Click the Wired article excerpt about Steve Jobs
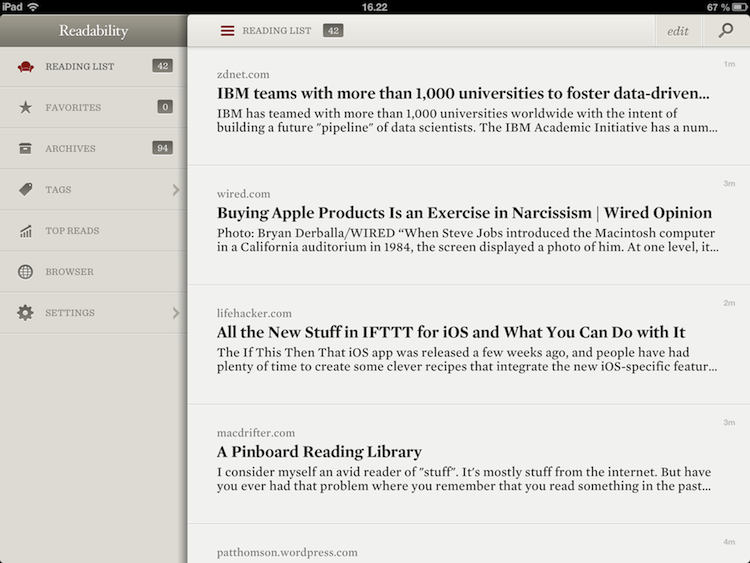The width and height of the screenshot is (750, 563). [x=468, y=240]
